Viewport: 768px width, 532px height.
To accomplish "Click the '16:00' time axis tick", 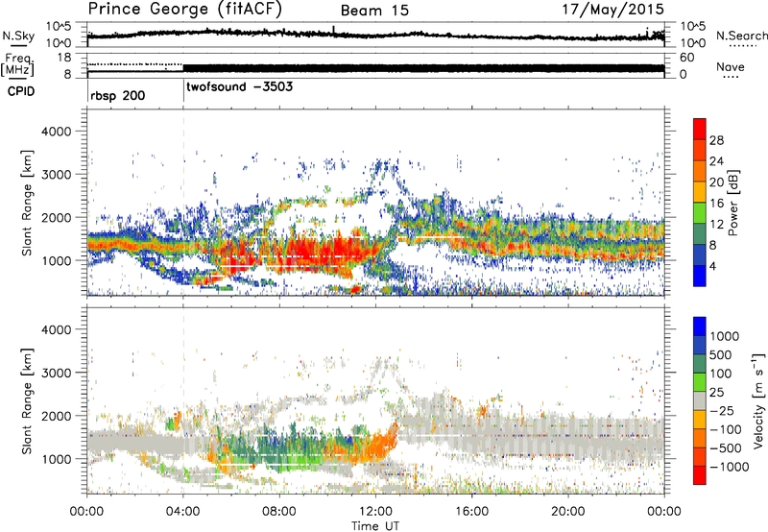I will 471,512.
